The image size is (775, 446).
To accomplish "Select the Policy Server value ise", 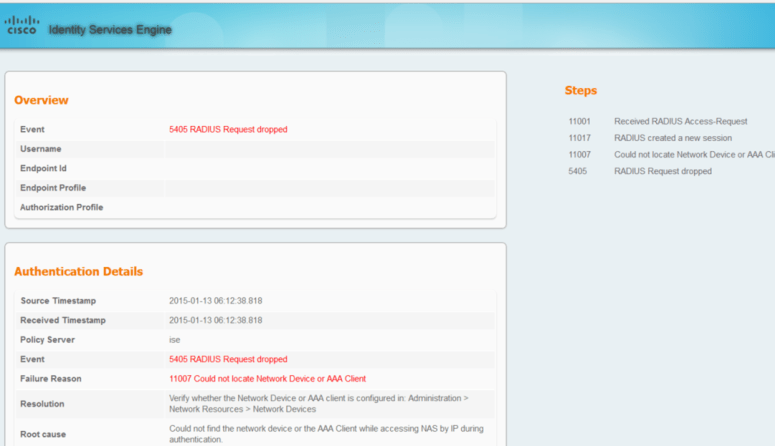I will coord(175,340).
